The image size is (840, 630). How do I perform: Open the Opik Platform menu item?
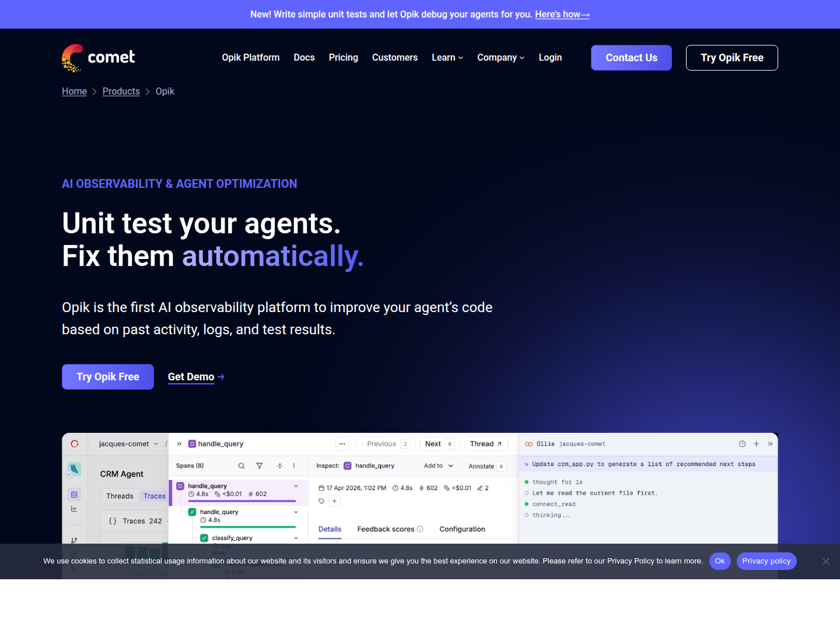click(x=251, y=58)
